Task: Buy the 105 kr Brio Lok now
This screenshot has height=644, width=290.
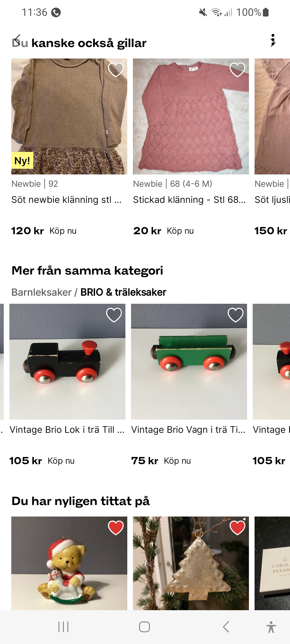Action: click(61, 461)
